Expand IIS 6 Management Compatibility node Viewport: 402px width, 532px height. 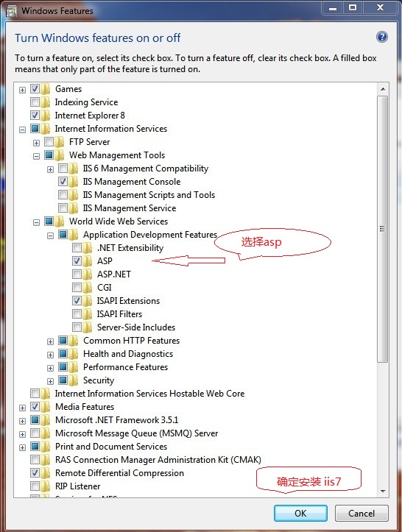50,169
